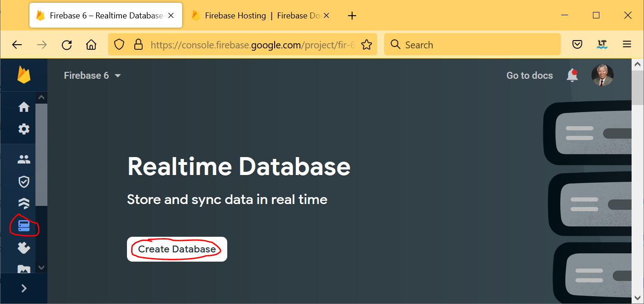Click the Create Database button
The image size is (644, 304).
point(177,249)
